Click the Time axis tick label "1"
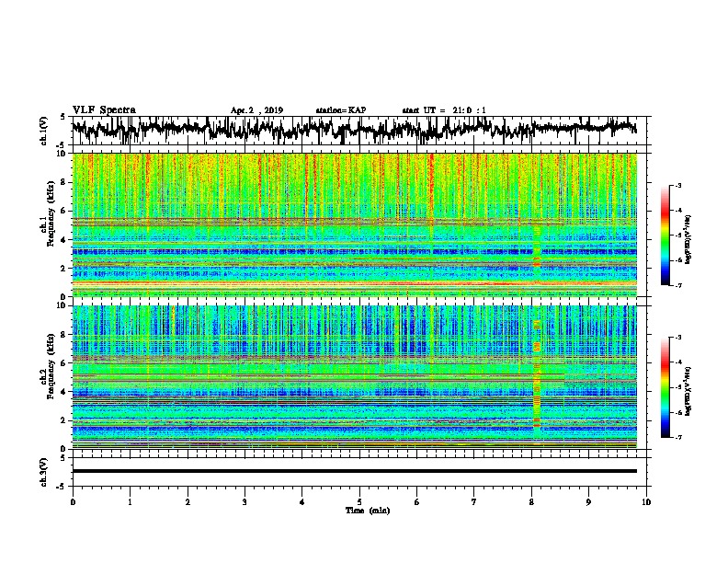Viewport: 728px width, 563px height. 130,502
